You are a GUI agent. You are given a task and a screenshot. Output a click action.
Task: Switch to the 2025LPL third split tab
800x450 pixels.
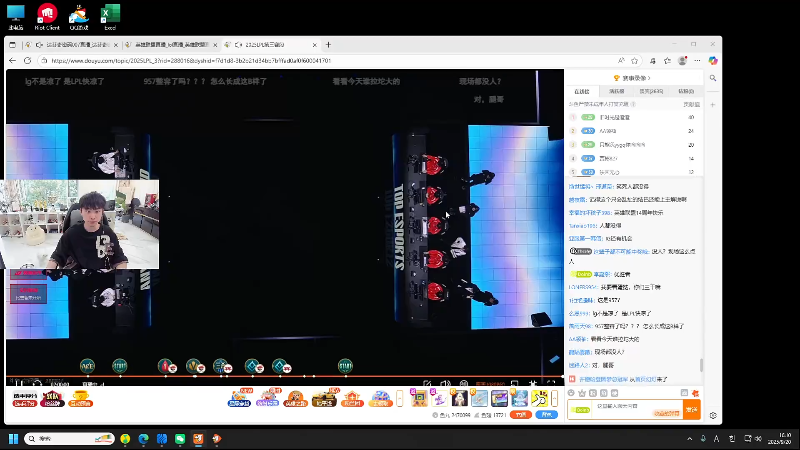[271, 45]
